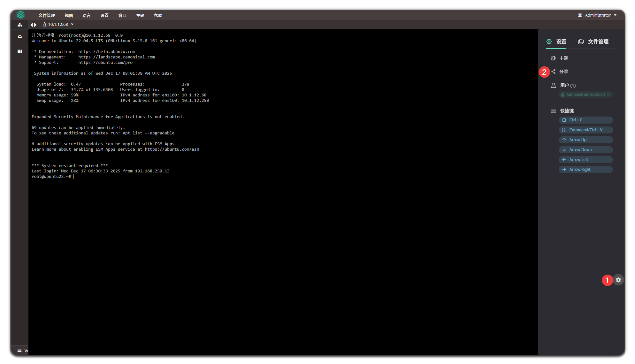The image size is (635, 364).
Task: Select the 设置 tab in right panel
Action: [x=556, y=42]
